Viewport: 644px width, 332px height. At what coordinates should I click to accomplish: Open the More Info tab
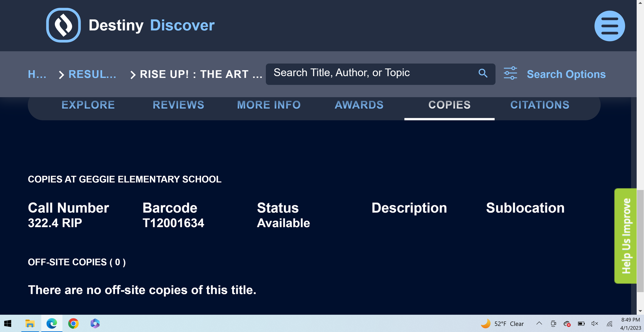[x=269, y=105]
